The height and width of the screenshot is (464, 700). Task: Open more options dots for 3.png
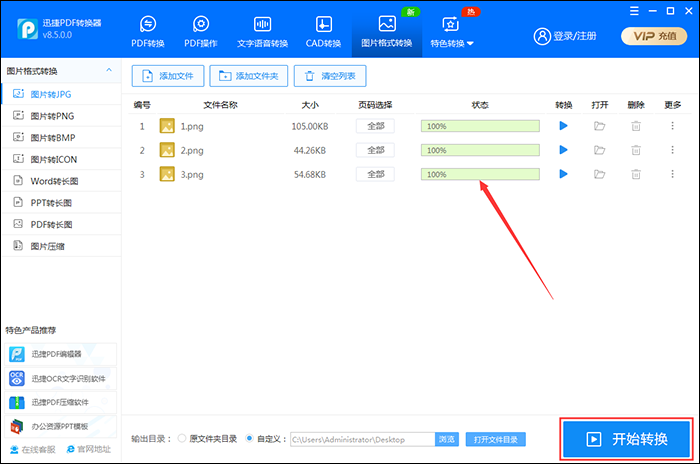point(672,174)
